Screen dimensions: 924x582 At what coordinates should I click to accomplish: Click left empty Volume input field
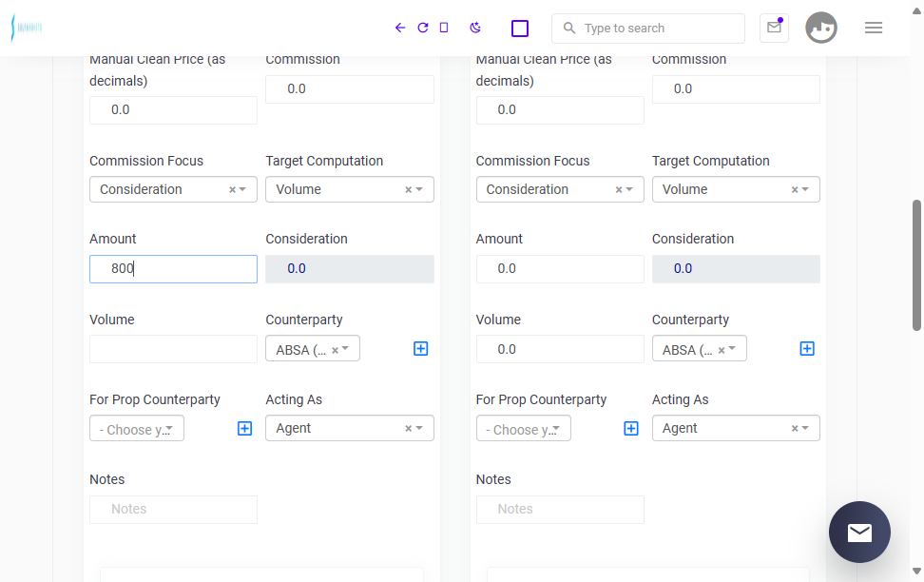[x=173, y=349]
